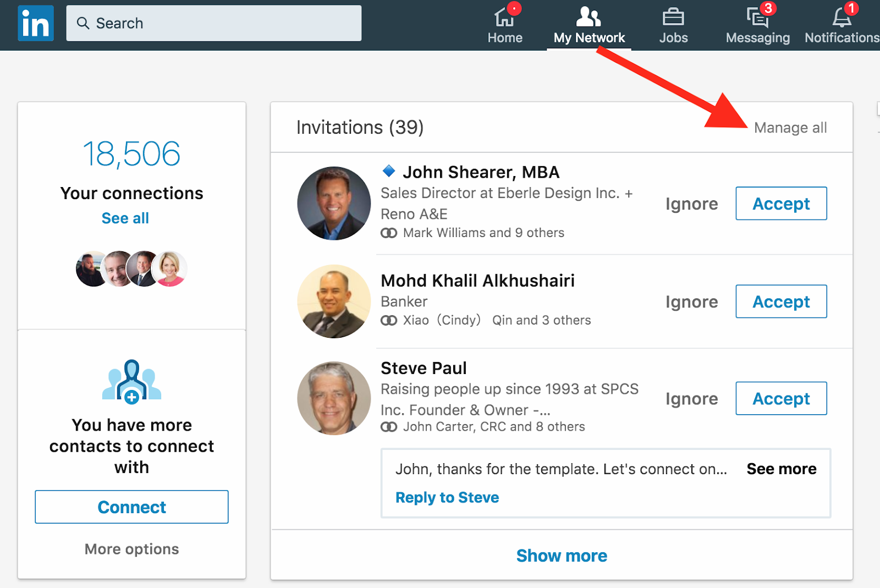The width and height of the screenshot is (880, 588).
Task: Open John Shearer's profile photo
Action: 333,203
